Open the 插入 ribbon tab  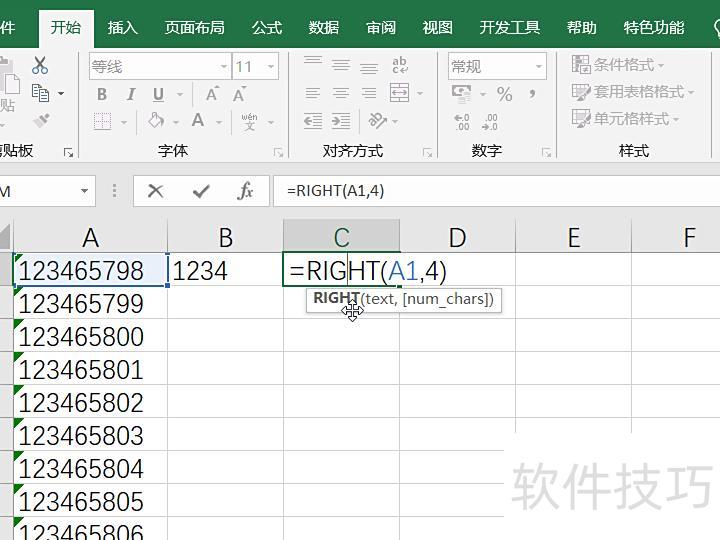pyautogui.click(x=123, y=28)
